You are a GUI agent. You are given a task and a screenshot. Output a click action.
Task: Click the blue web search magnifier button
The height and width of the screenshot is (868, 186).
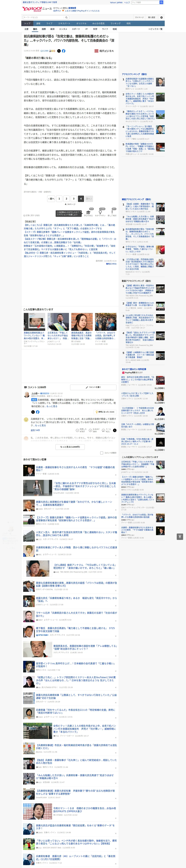tap(161, 2)
